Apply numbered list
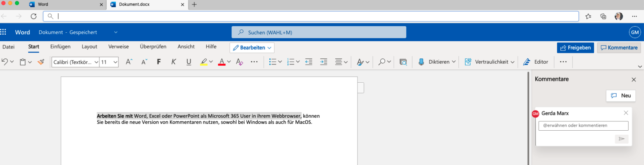 click(291, 62)
